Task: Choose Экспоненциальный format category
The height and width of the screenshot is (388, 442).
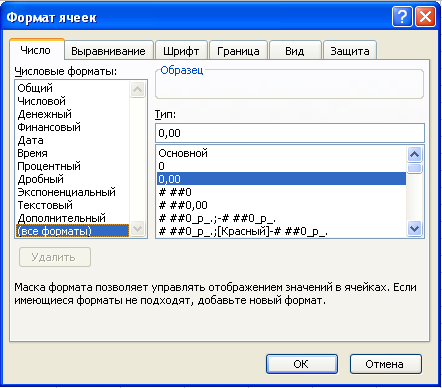Action: (72, 192)
